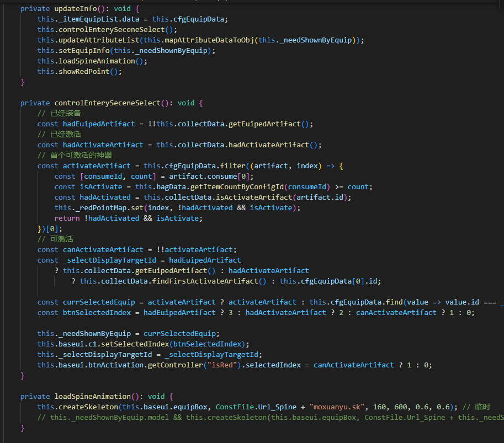
Task: Click the comment "// 首个可激活的神器"
Action: point(75,156)
